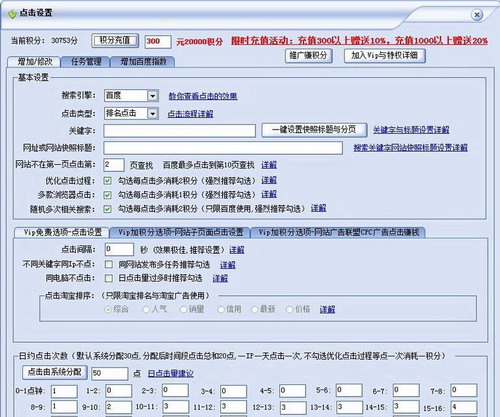Select the Vip免费选项-点击设置 tab
Viewport: 500px width, 417px height.
[x=62, y=232]
